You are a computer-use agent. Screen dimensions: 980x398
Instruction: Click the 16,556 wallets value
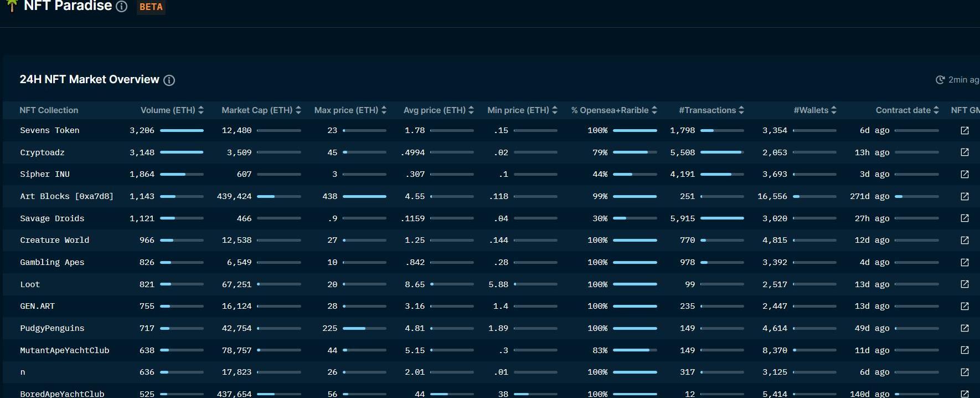point(772,196)
